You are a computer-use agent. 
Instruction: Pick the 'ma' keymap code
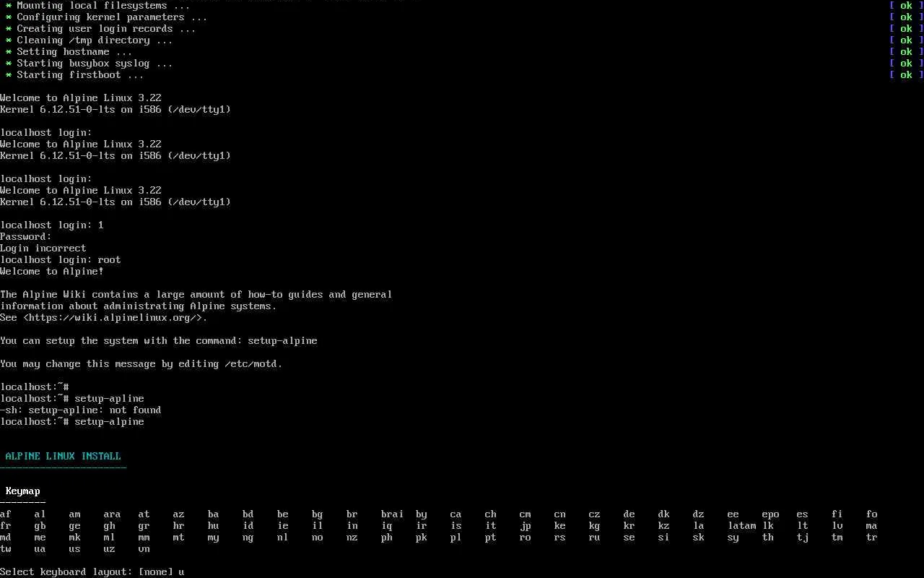872,525
